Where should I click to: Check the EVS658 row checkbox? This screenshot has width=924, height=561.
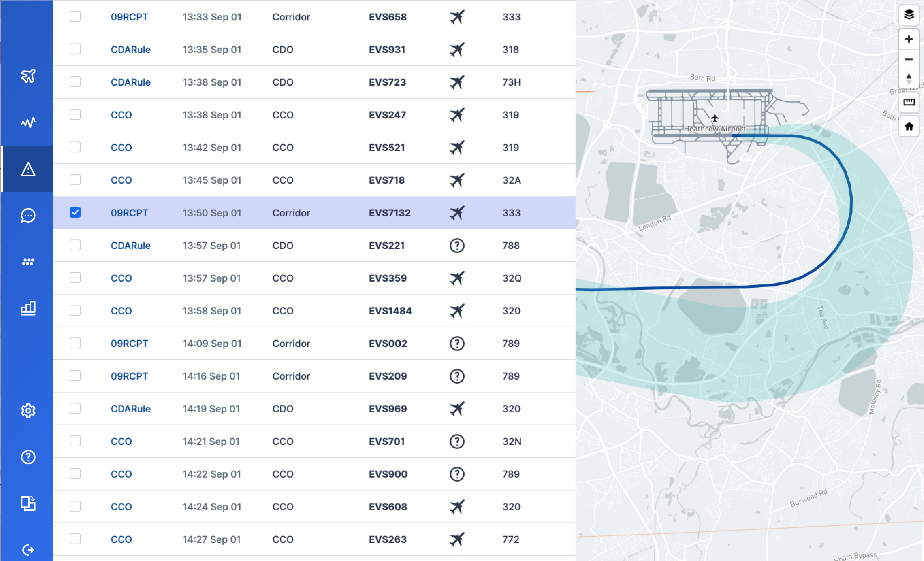(75, 16)
